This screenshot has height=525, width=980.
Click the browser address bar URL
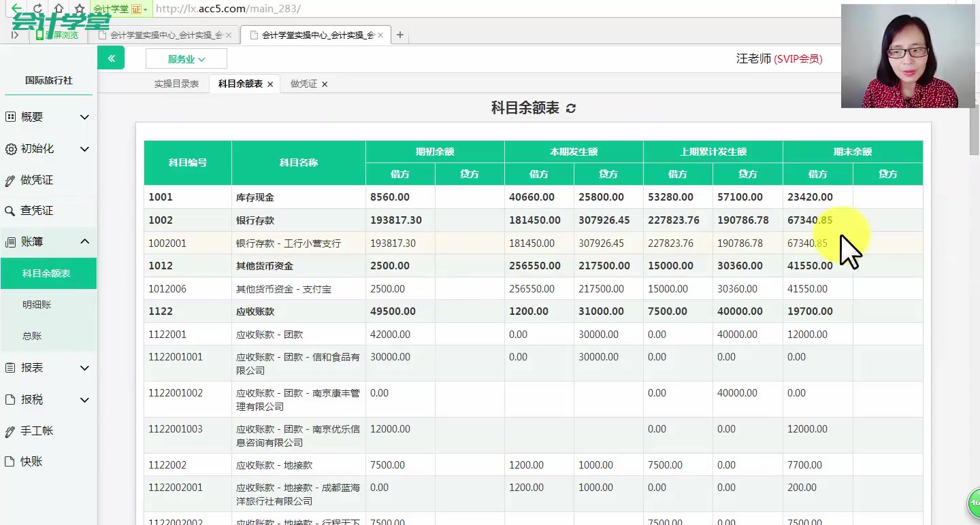pos(228,9)
